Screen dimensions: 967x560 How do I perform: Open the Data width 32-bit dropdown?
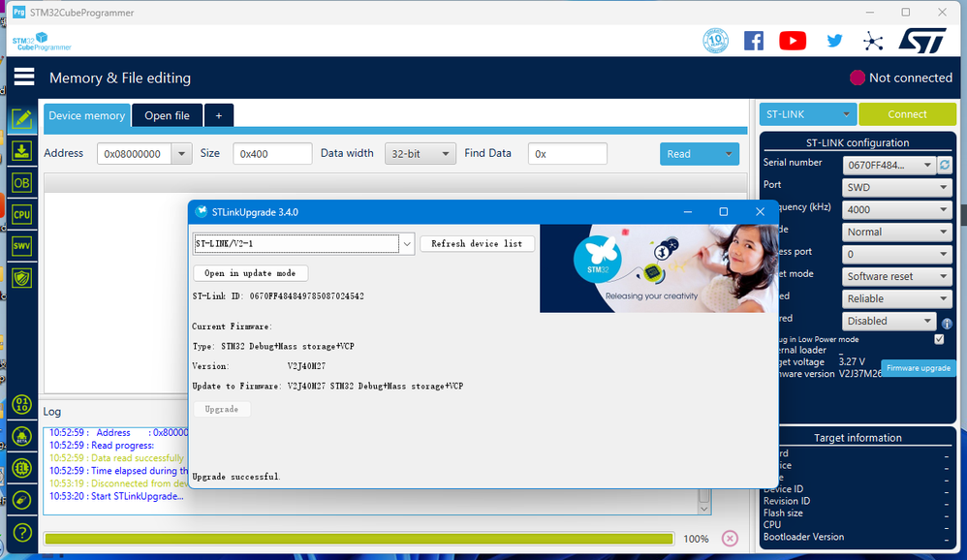coord(420,154)
